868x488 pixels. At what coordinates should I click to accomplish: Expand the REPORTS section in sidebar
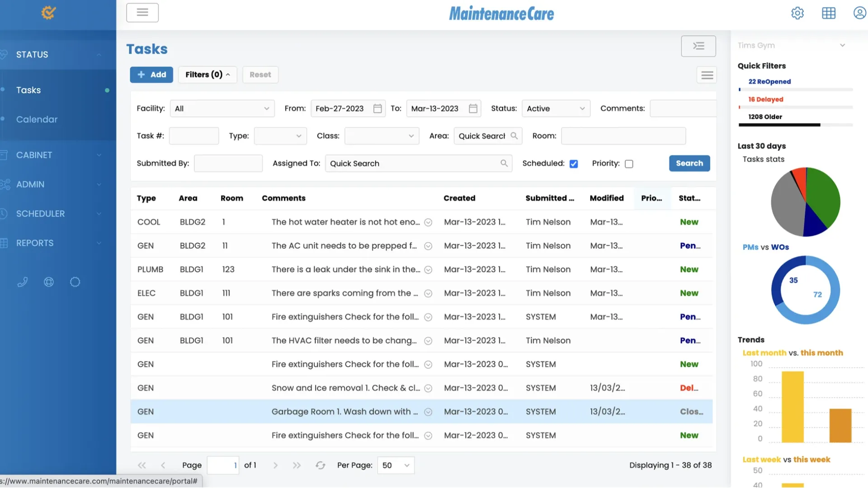click(x=34, y=243)
